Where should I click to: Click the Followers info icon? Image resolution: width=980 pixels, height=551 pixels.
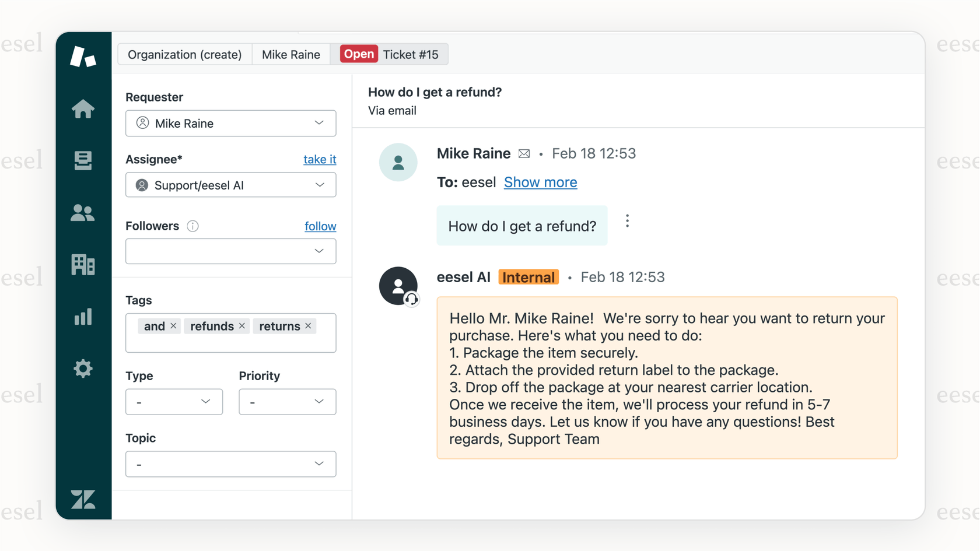tap(192, 226)
